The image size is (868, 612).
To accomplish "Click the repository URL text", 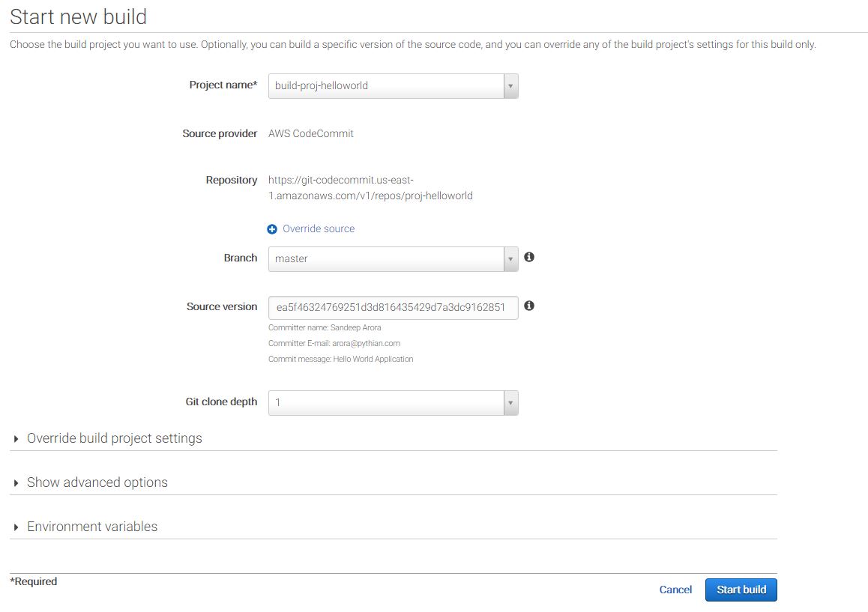I will (x=370, y=188).
